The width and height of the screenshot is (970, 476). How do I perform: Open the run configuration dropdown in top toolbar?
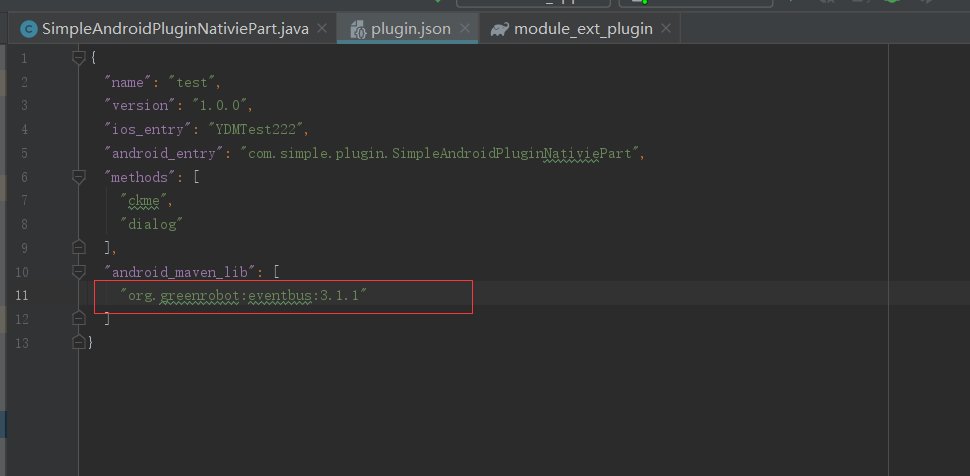(x=533, y=2)
